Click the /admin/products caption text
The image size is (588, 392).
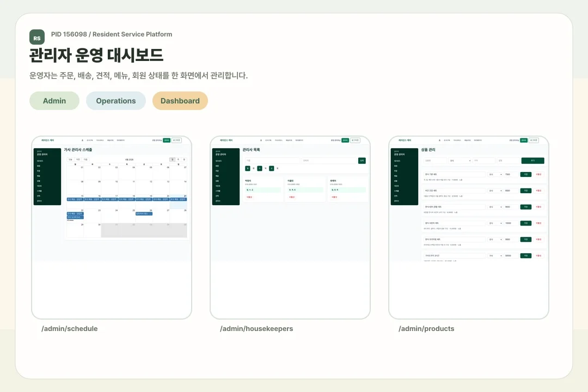[426, 329]
